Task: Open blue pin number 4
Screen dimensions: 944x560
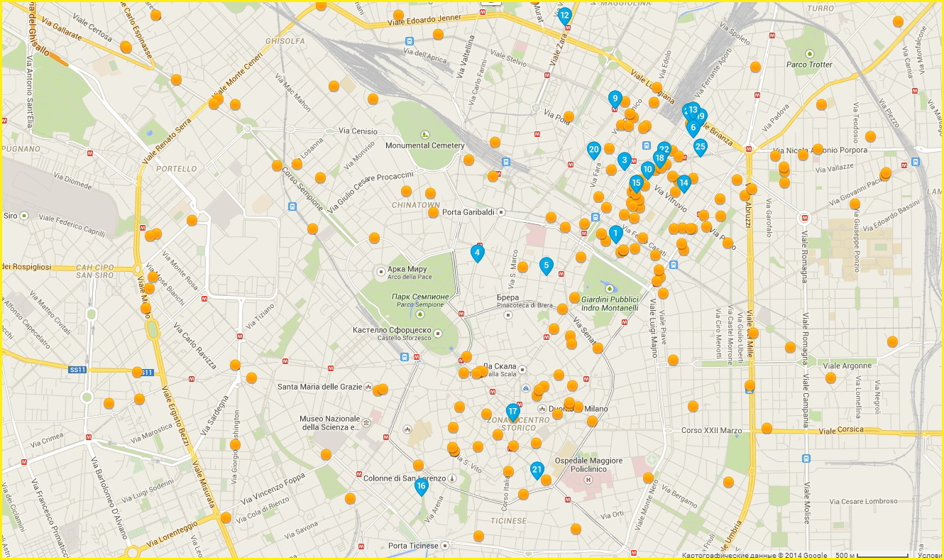Action: coord(478,253)
